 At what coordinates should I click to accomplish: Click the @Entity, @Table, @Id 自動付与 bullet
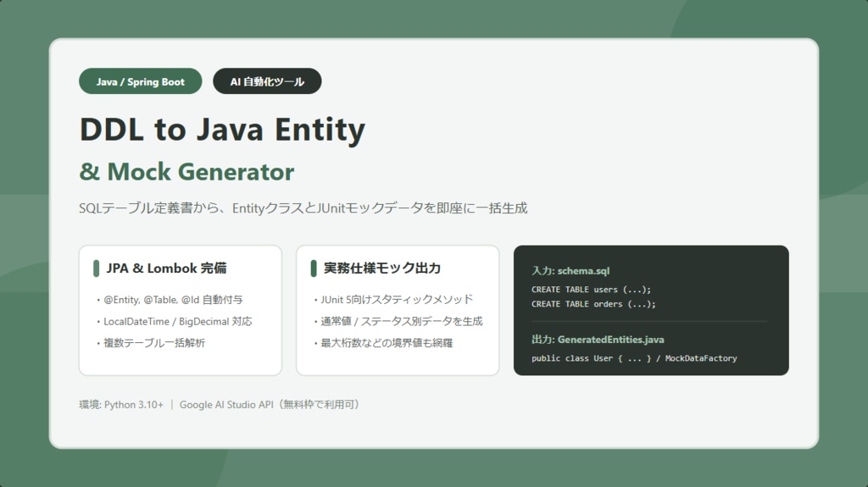point(170,300)
